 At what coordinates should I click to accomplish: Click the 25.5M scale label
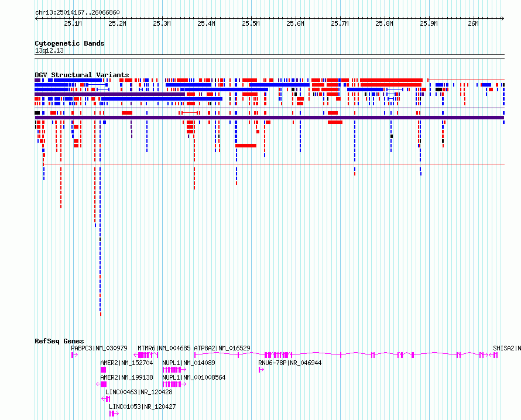point(251,23)
